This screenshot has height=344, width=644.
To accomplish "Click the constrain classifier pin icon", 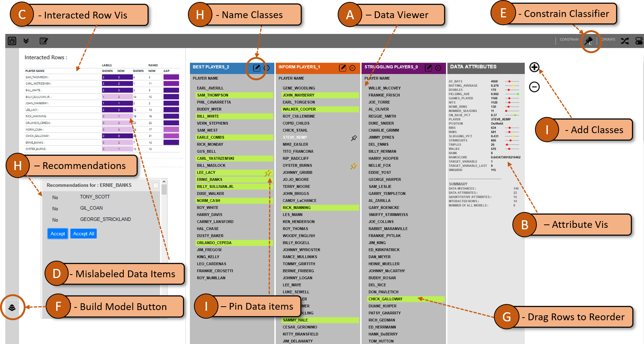I will point(589,41).
